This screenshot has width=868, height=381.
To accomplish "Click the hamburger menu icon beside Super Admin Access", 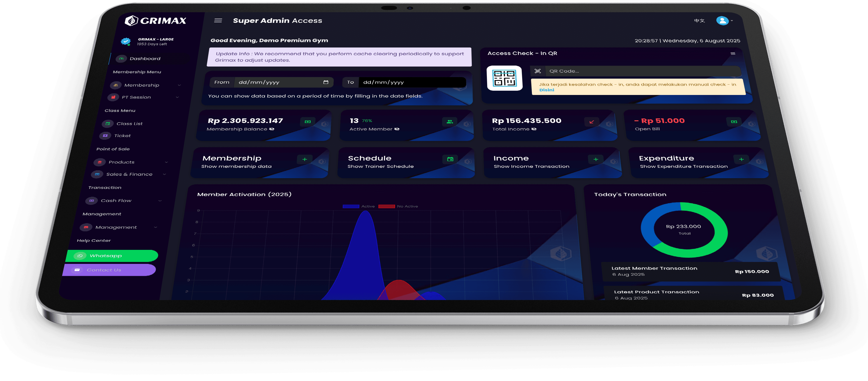I will [x=218, y=21].
